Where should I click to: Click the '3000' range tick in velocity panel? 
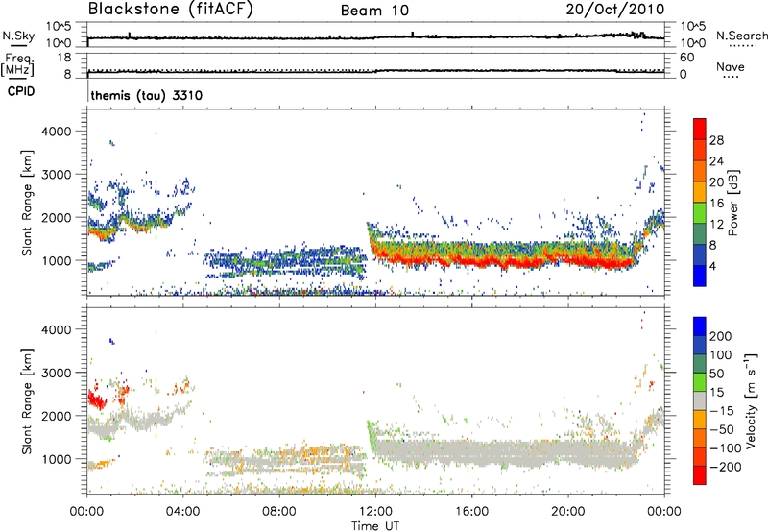(56, 373)
